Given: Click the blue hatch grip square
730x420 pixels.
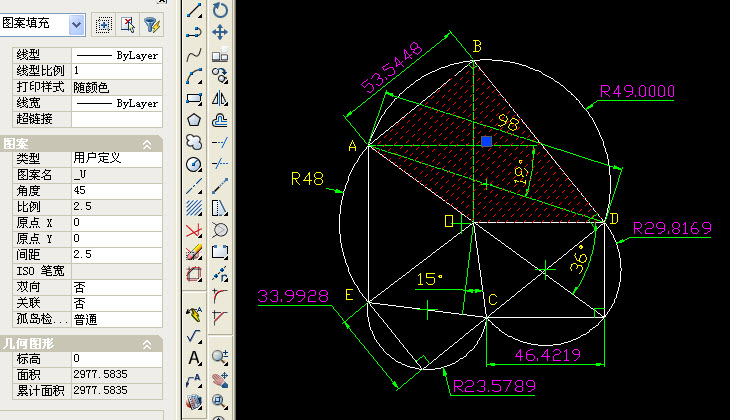Looking at the screenshot, I should pyautogui.click(x=487, y=141).
